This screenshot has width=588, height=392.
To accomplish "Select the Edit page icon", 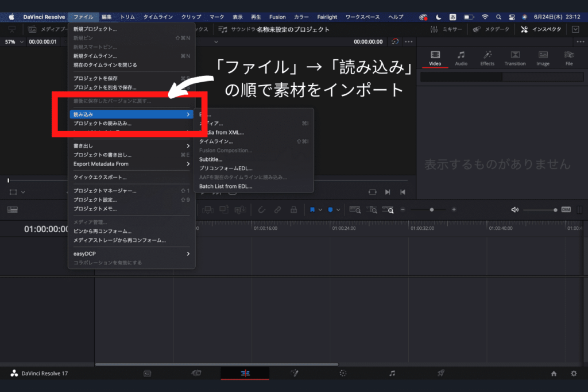I will 245,373.
